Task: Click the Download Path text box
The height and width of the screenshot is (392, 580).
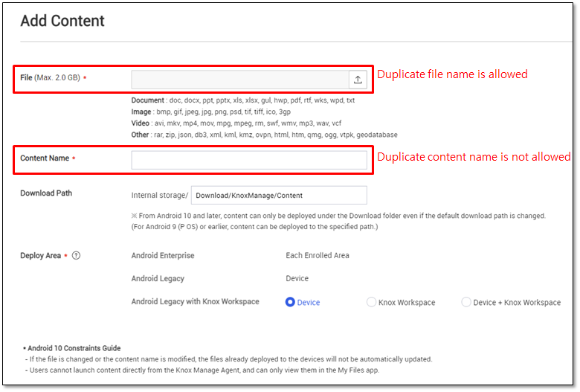Action: coord(279,195)
